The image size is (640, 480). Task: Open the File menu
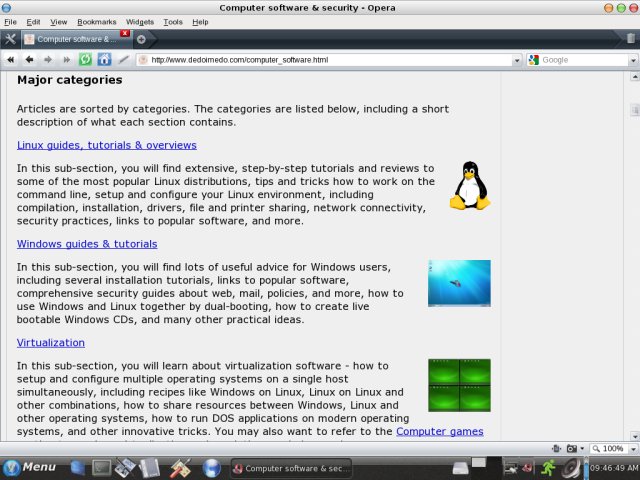[10, 22]
